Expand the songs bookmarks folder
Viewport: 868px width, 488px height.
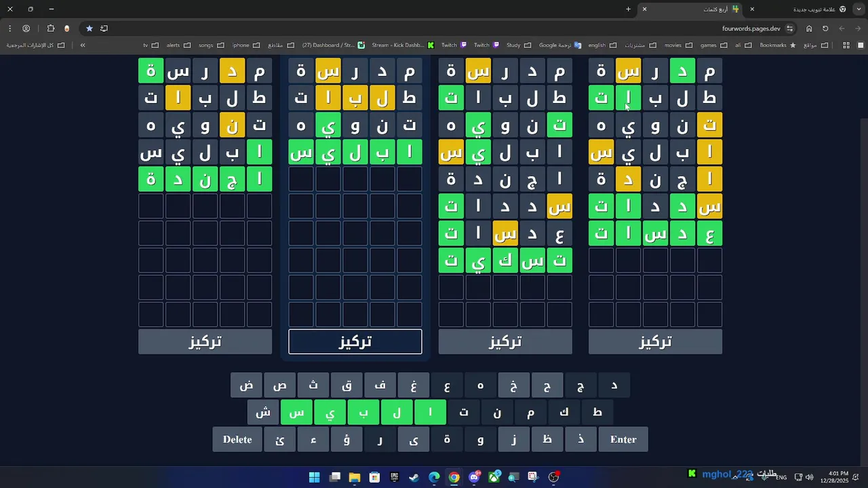coord(212,45)
